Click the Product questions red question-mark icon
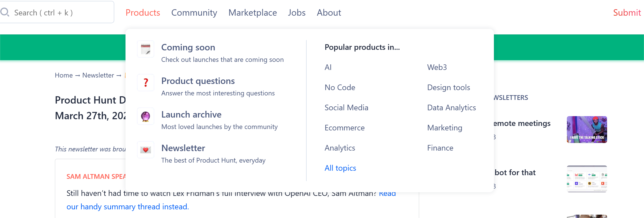644x218 pixels. [x=146, y=83]
